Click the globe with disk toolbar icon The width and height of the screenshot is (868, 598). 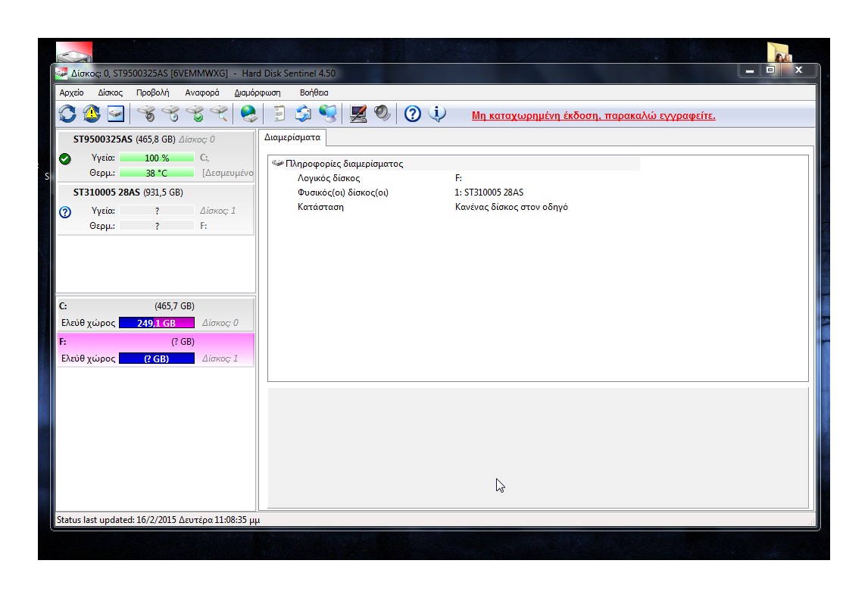coord(248,114)
